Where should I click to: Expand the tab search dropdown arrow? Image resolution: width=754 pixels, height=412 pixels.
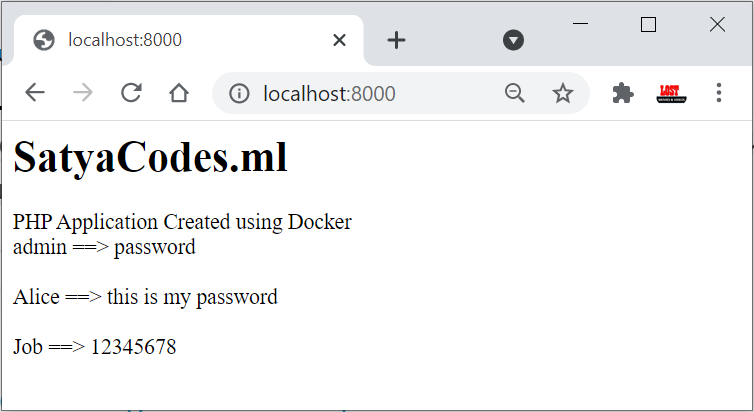point(513,40)
